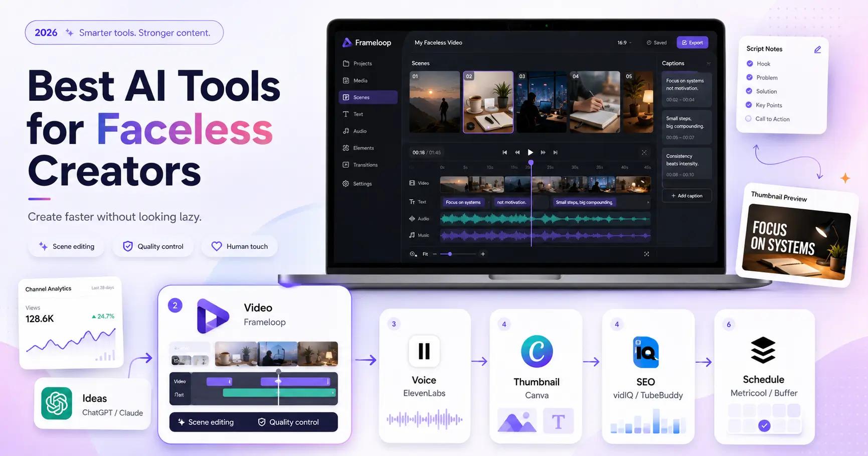Screen dimensions: 868x456
Task: Click the Video track filmstrip icon
Action: [x=412, y=183]
